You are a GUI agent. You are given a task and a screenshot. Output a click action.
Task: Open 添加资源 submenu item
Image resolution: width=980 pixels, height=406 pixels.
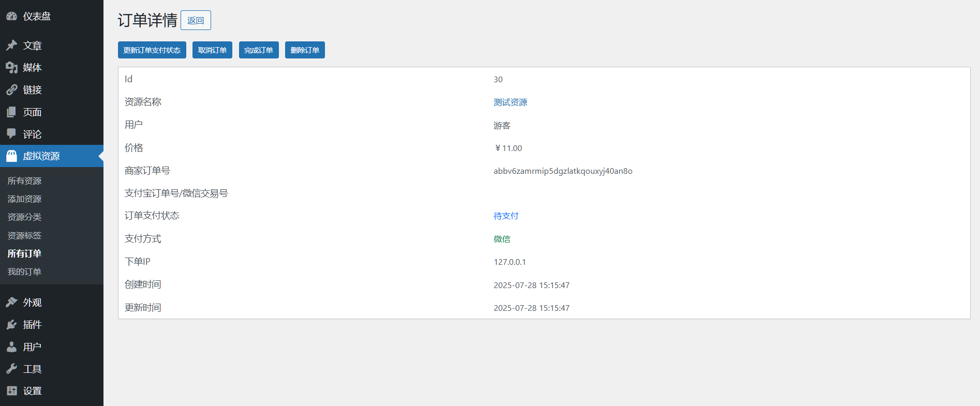coord(24,199)
